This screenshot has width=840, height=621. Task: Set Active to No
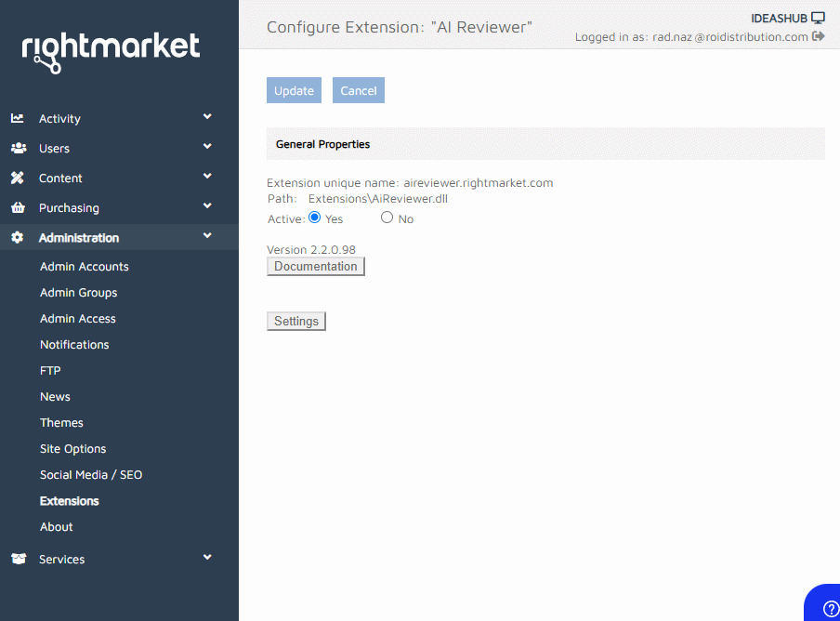pos(387,218)
